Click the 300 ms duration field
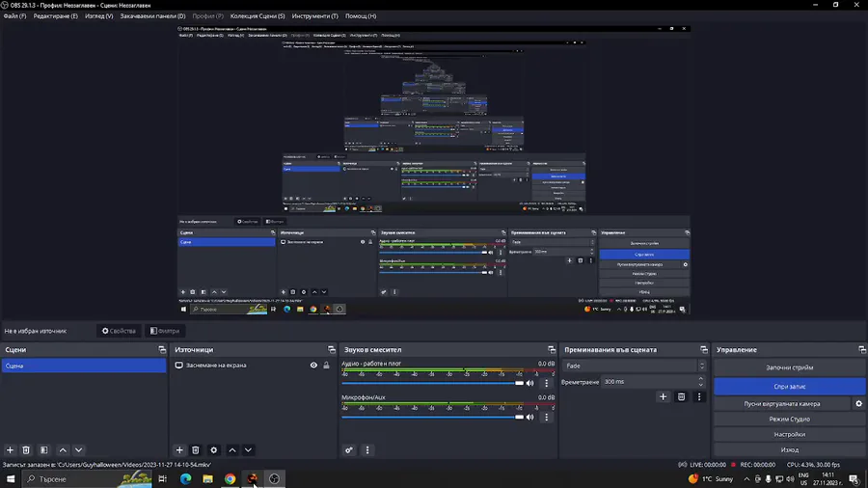Viewport: 868px width, 488px height. (x=648, y=382)
